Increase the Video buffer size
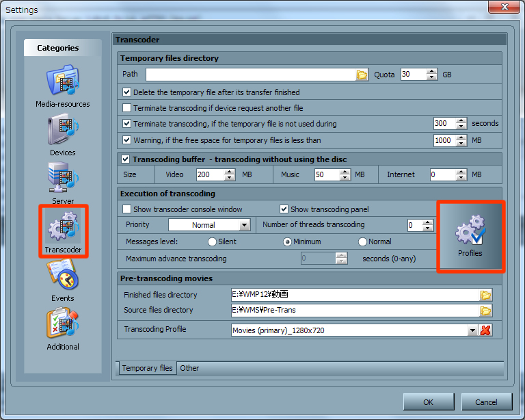 [x=230, y=172]
